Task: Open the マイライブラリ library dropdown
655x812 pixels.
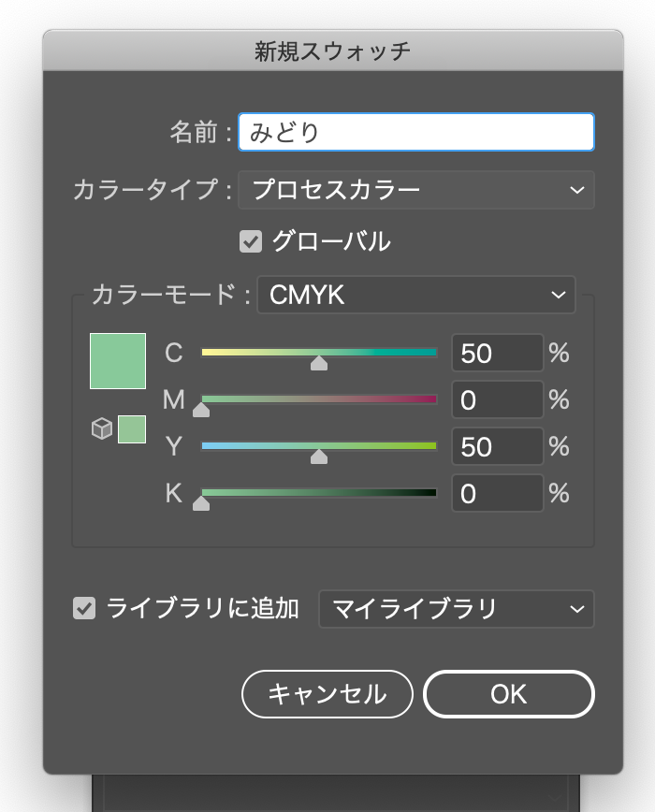Action: click(x=457, y=609)
